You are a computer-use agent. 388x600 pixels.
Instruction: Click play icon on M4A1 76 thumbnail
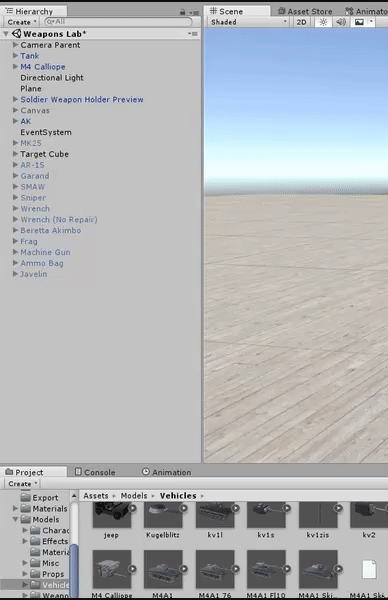(x=236, y=569)
